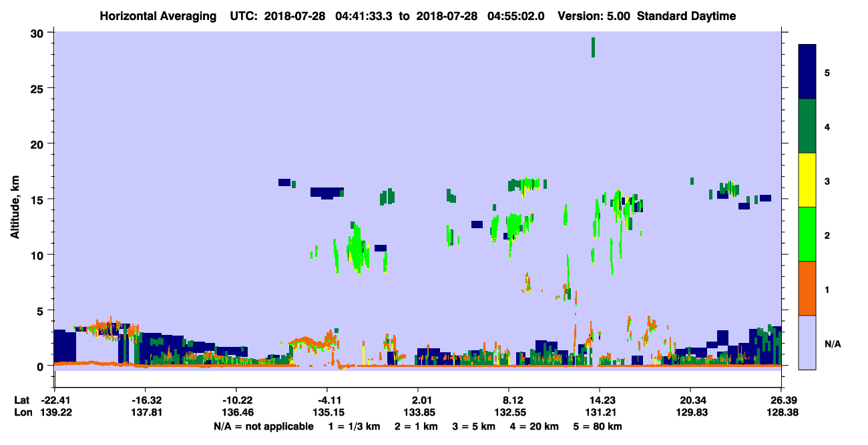Click the 'Lat' row label
Screen dimensions: 868x445
pyautogui.click(x=22, y=400)
